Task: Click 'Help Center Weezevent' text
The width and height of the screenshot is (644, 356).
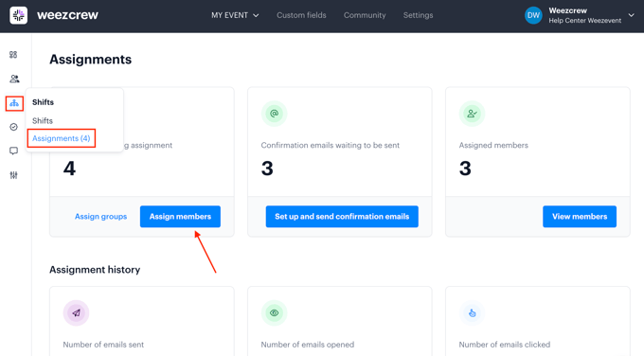Action: 585,21
